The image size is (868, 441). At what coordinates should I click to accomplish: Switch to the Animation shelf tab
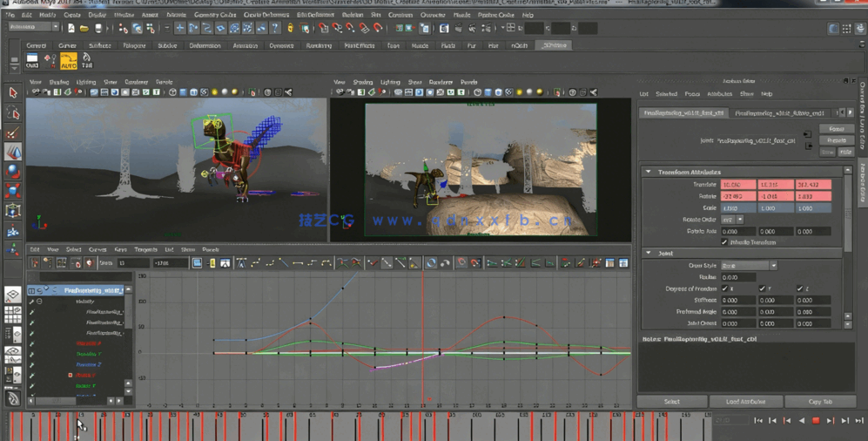pyautogui.click(x=245, y=45)
